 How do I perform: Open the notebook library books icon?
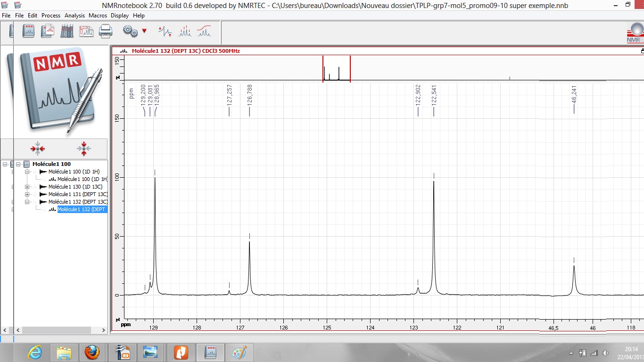tap(67, 32)
